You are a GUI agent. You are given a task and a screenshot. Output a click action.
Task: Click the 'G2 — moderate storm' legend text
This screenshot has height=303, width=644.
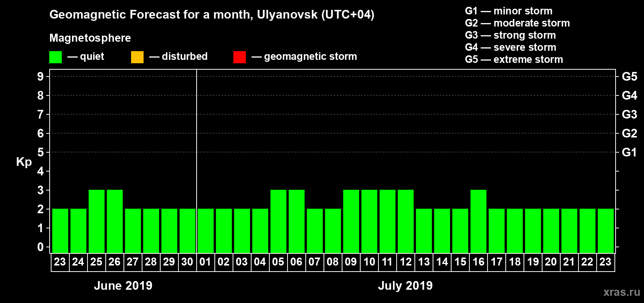point(517,23)
